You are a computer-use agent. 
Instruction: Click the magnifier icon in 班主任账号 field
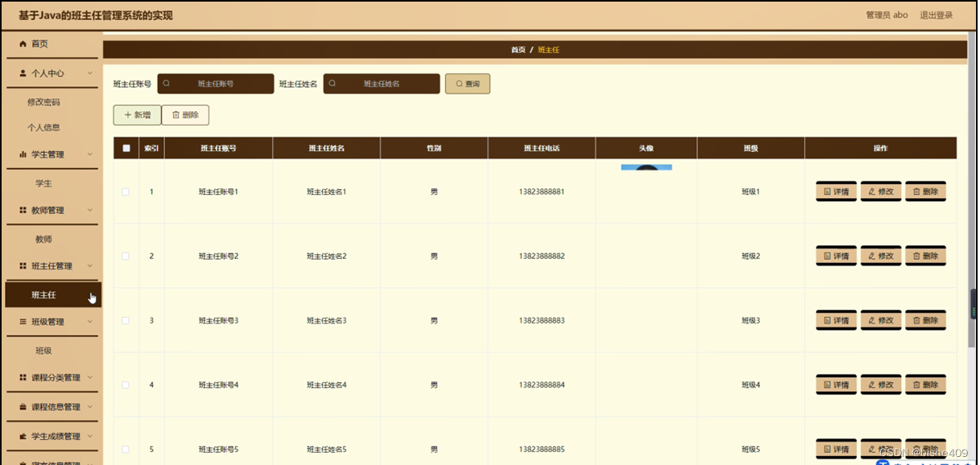point(167,84)
